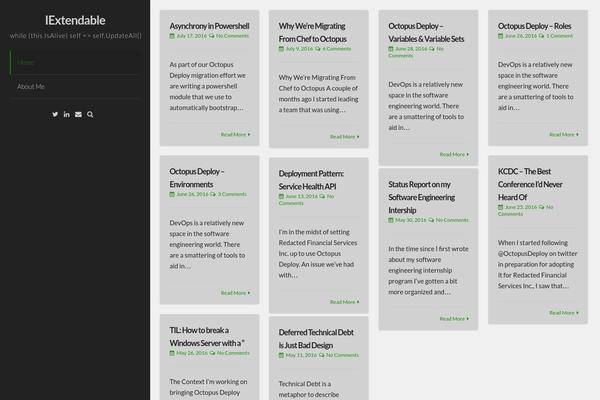The width and height of the screenshot is (600, 400).
Task: Click the July 9, 2016 date link
Action: [299, 49]
